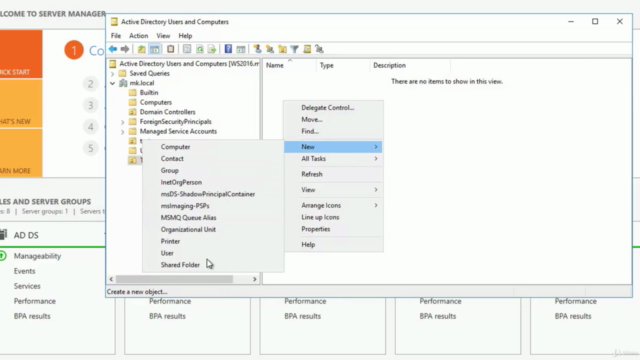
Task: Create a new Printer object
Action: [x=213, y=242]
